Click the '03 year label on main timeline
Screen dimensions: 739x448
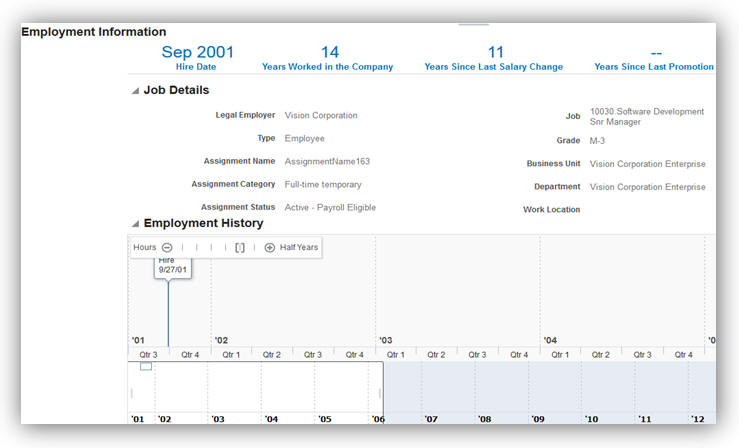tap(386, 340)
